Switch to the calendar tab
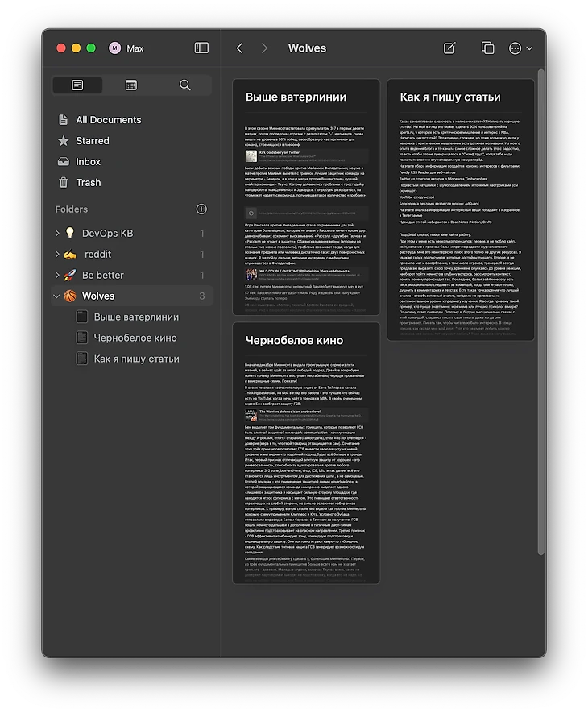The width and height of the screenshot is (588, 713). click(x=131, y=85)
